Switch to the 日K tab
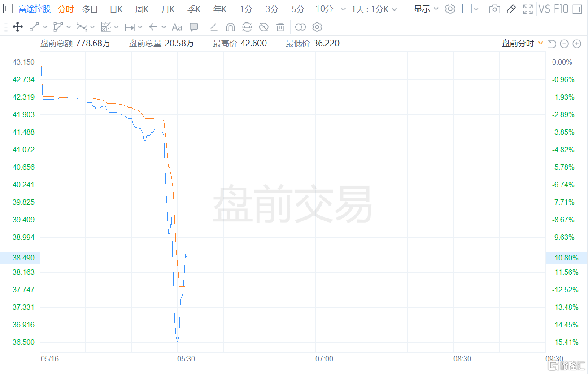This screenshot has width=588, height=374. pyautogui.click(x=116, y=9)
